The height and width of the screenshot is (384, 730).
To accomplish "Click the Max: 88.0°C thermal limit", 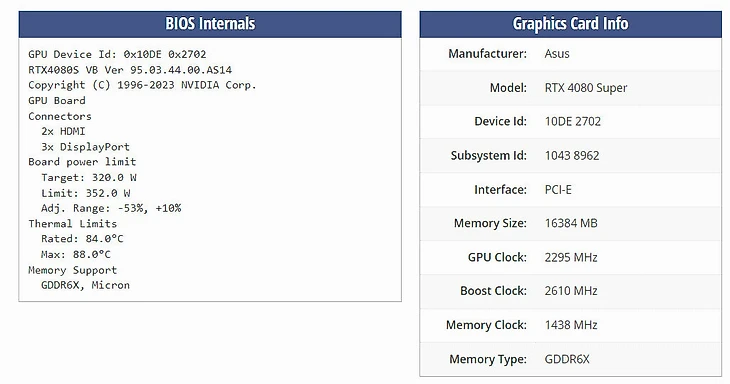I will click(75, 254).
